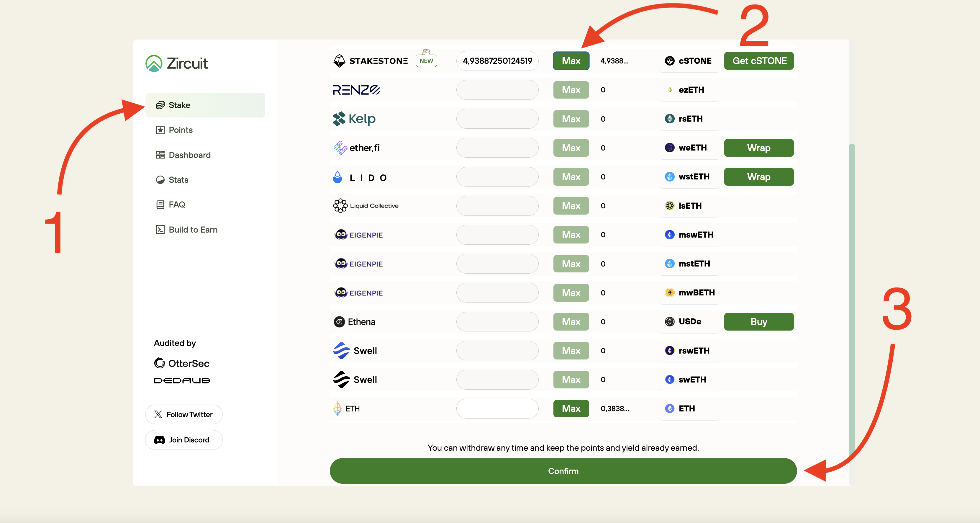The height and width of the screenshot is (523, 980).
Task: Click the Follow Twitter link
Action: [x=184, y=414]
